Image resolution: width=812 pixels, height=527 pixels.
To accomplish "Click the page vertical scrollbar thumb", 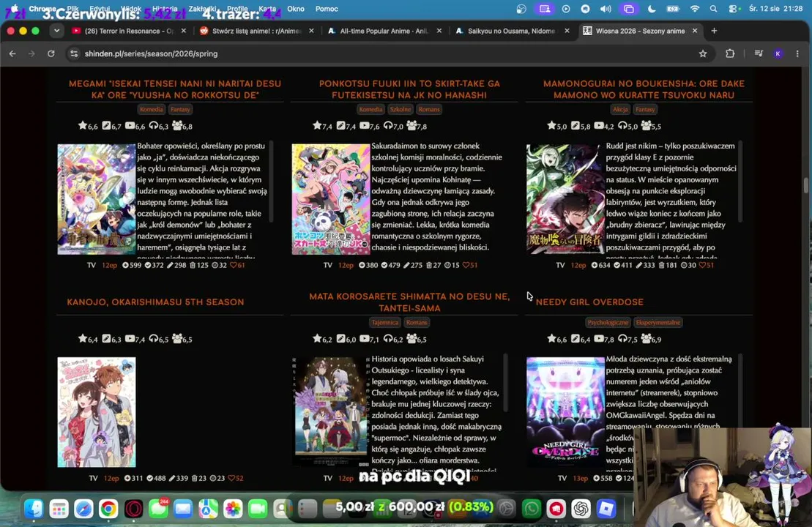I will point(806,184).
